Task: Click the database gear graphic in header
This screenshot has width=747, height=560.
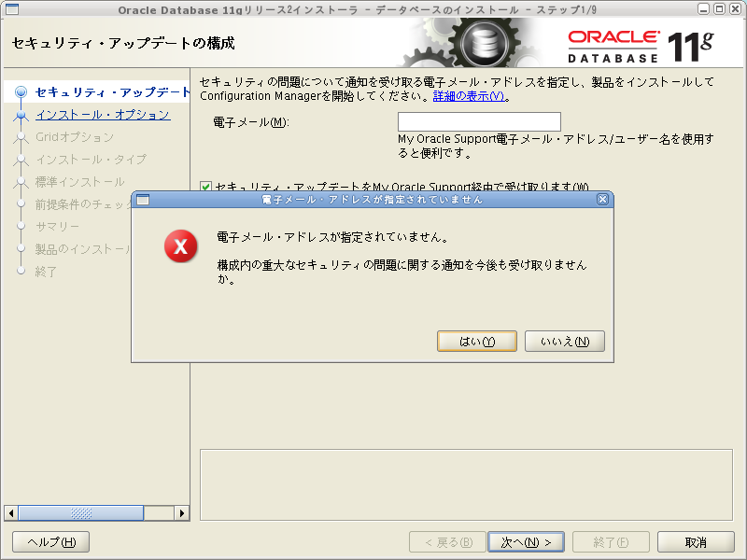Action: [485, 44]
